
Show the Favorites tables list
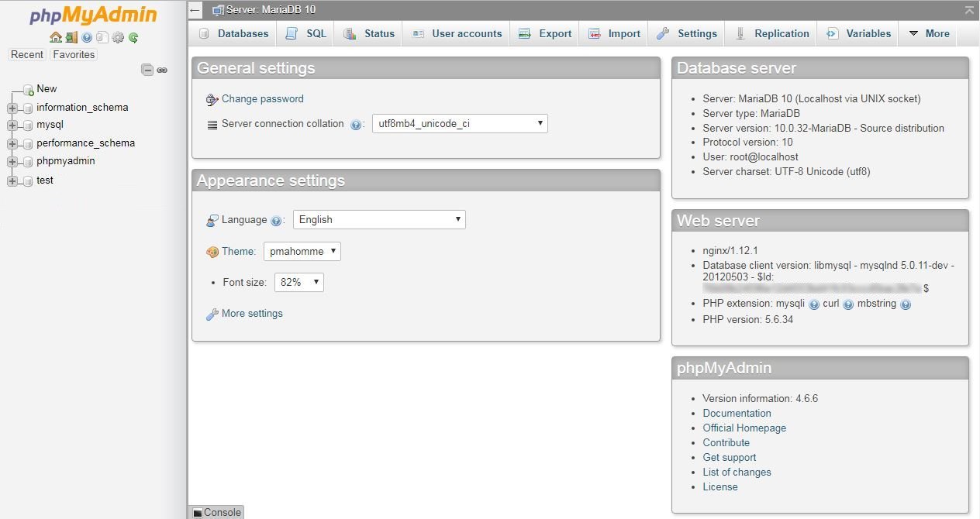[x=74, y=55]
